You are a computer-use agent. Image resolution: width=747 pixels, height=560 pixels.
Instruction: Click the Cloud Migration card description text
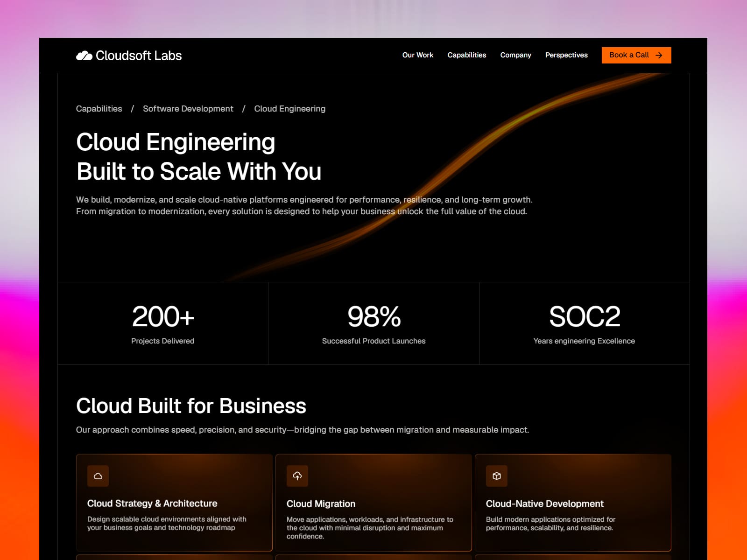[x=370, y=528]
